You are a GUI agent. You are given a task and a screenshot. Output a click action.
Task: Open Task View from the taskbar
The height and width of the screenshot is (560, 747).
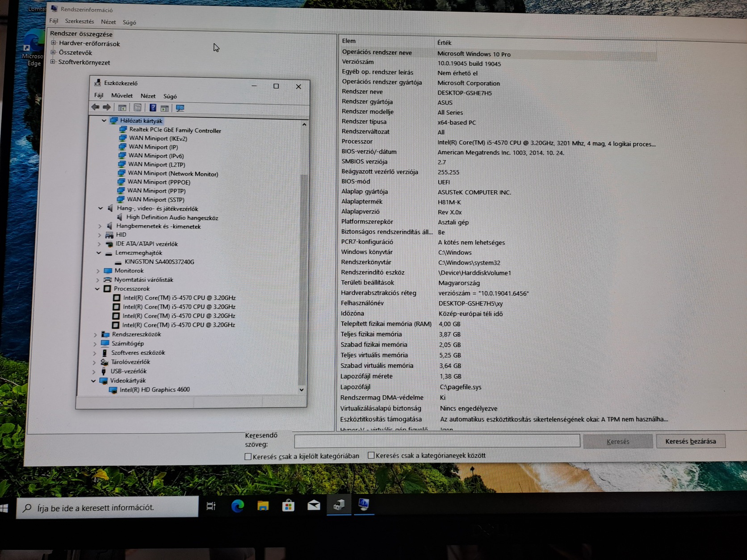(x=211, y=506)
